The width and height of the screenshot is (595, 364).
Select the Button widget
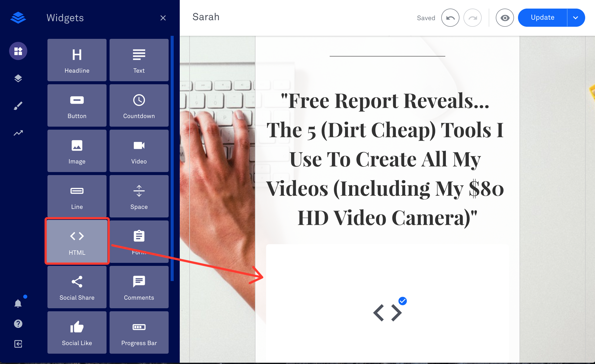click(77, 105)
